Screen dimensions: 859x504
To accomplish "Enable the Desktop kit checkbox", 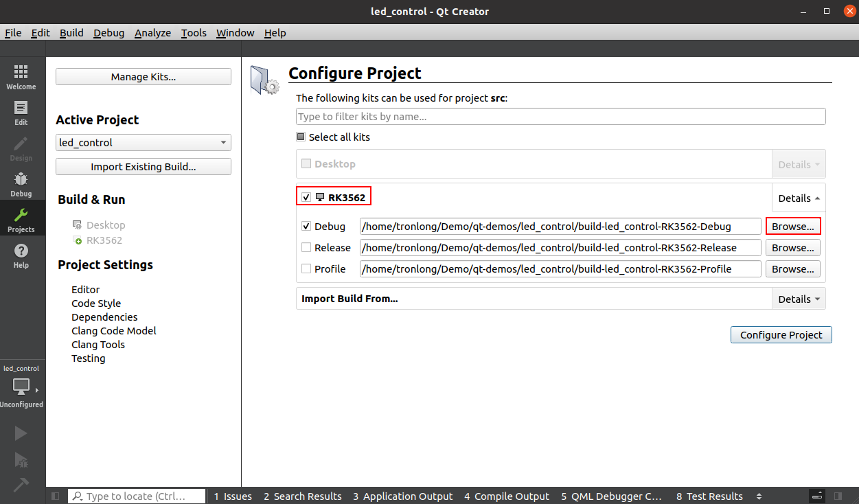I will point(306,163).
